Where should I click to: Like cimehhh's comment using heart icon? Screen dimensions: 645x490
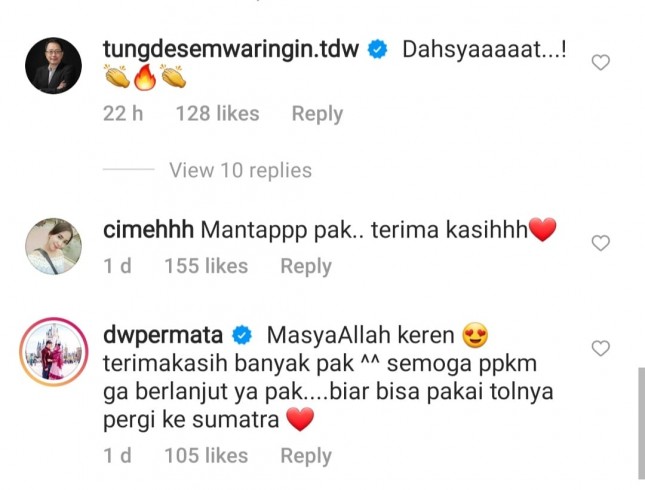[x=601, y=243]
